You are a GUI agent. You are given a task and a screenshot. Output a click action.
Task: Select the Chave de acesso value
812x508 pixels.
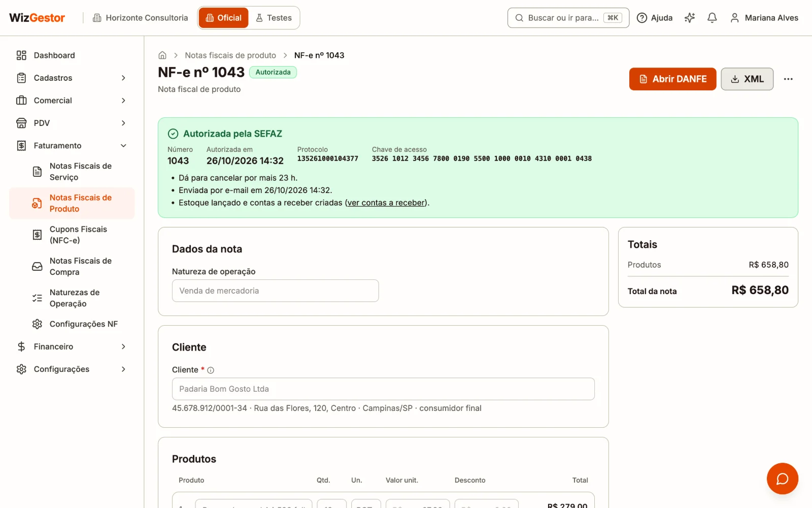tap(482, 158)
